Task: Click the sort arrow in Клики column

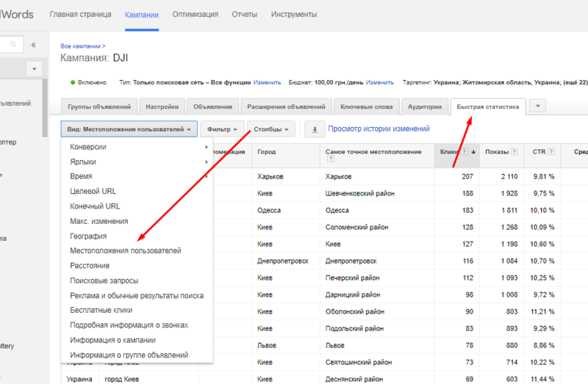Action: coord(473,152)
